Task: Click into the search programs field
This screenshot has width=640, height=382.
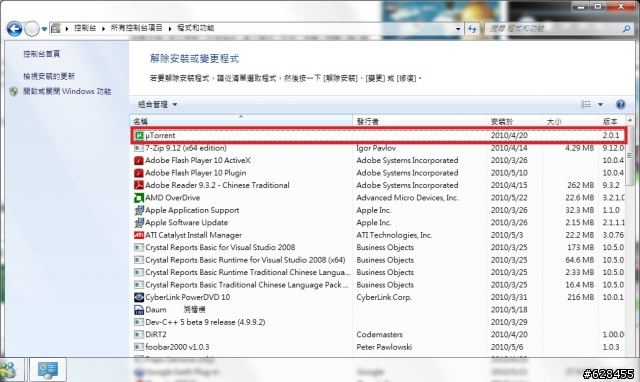Action: (553, 28)
